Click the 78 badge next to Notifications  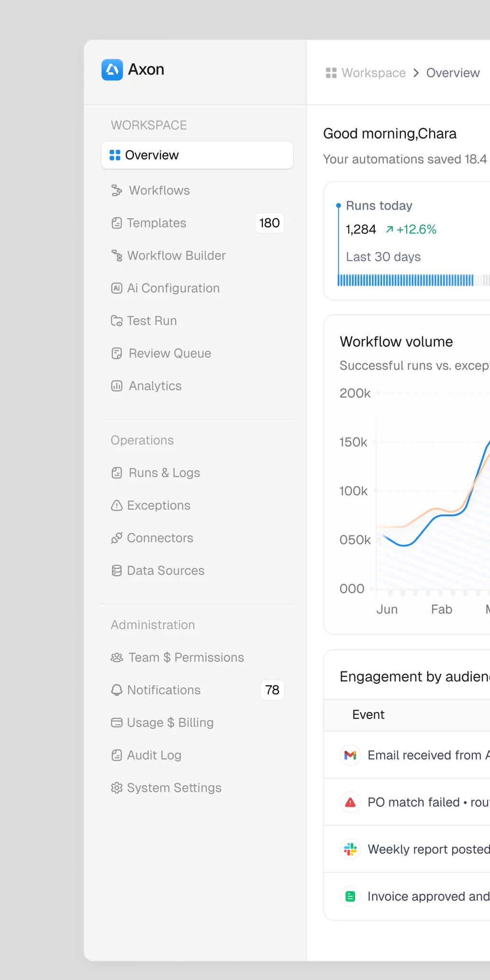tap(272, 690)
